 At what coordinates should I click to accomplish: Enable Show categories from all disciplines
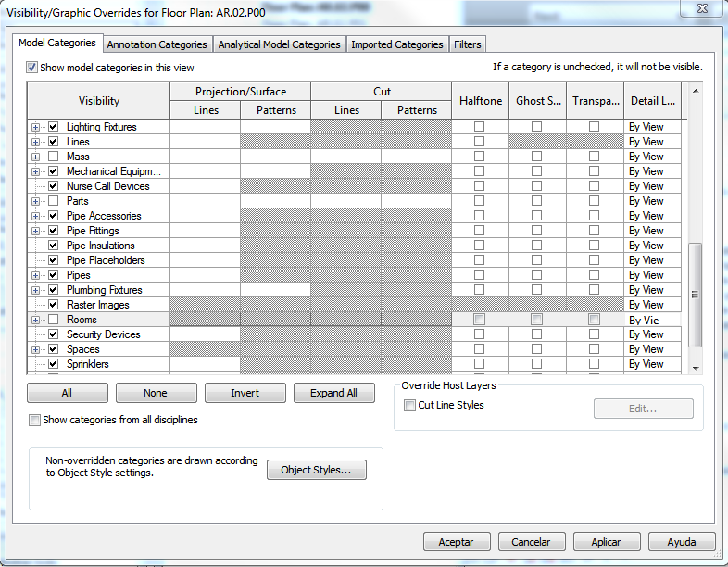coord(35,420)
